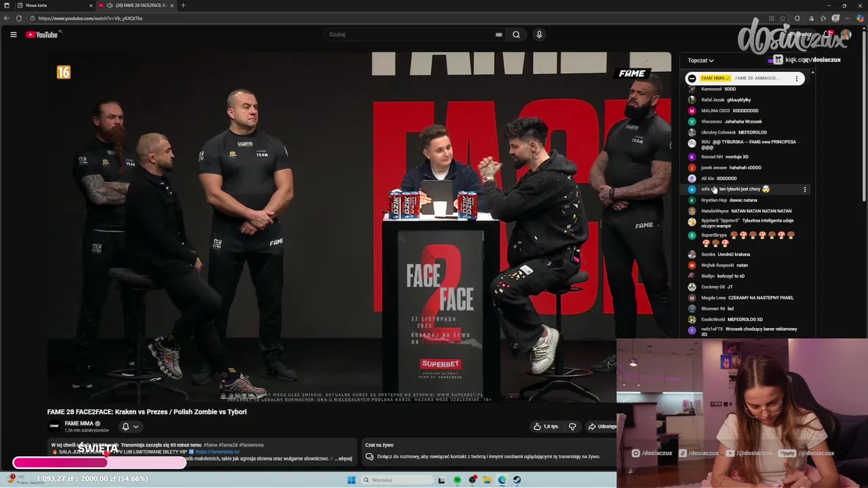Image resolution: width=868 pixels, height=488 pixels.
Task: Add page to favorites star icon
Action: click(x=784, y=18)
